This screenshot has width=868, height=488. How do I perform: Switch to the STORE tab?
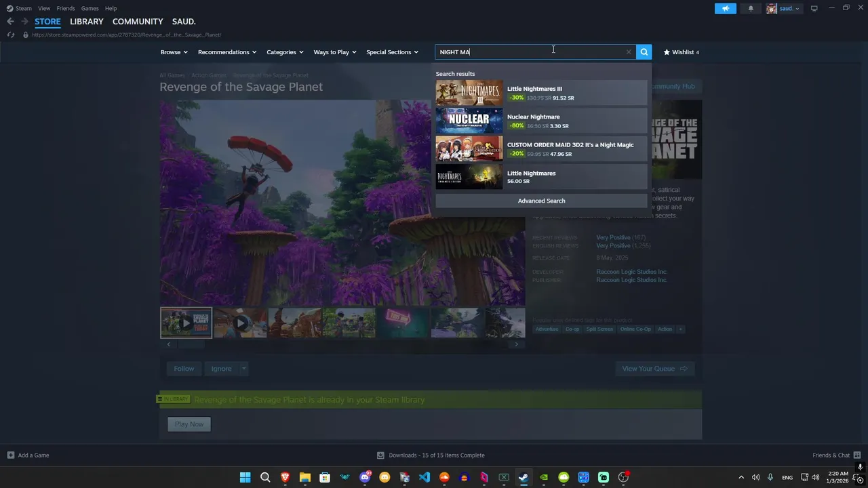[47, 22]
